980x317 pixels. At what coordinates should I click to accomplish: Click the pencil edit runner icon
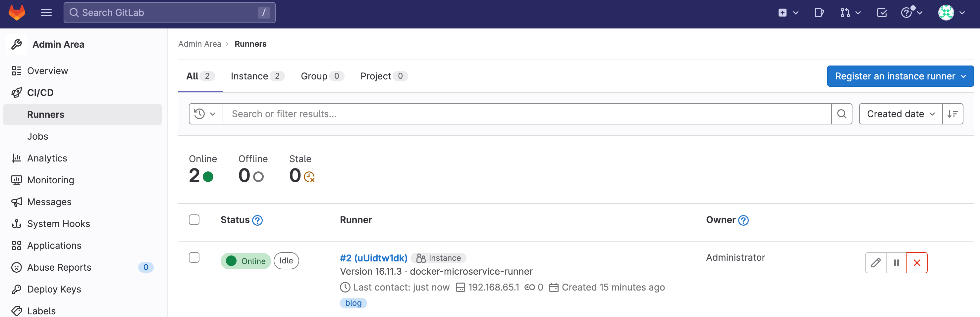coord(876,263)
